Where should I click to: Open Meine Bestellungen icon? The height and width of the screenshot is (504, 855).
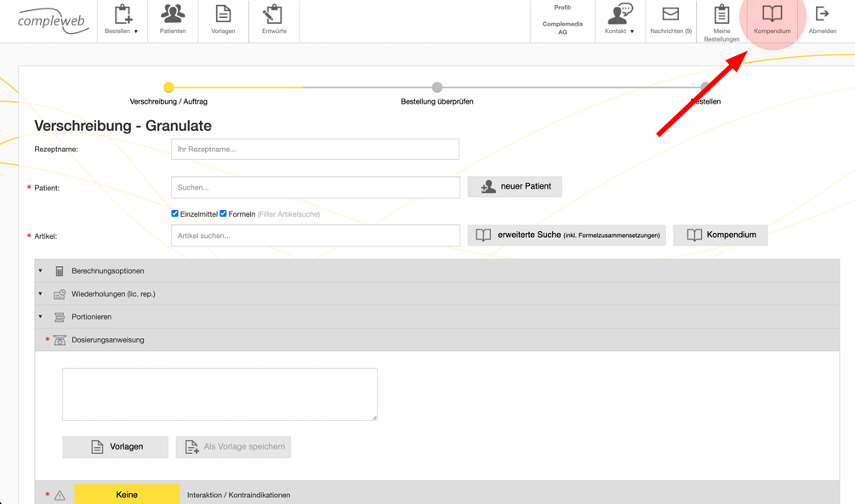click(721, 19)
